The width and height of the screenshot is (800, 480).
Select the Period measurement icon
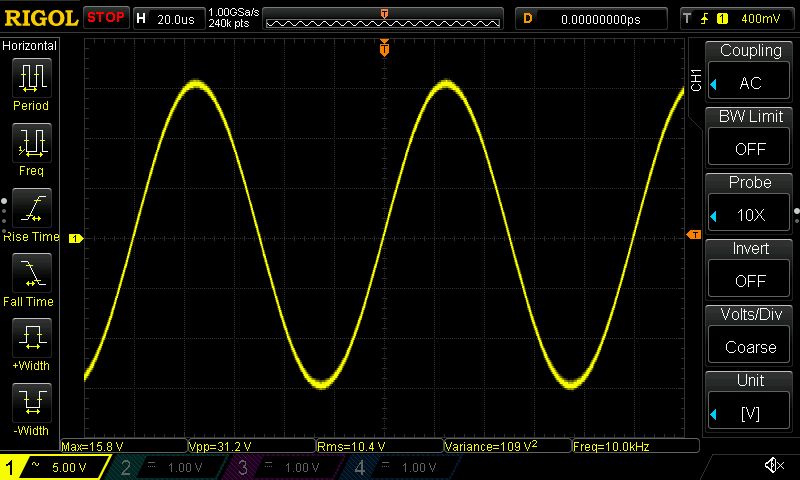pos(31,76)
